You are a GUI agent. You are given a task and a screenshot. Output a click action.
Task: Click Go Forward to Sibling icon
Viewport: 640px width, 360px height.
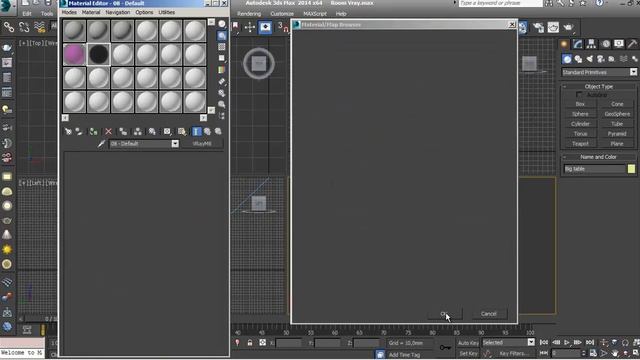pos(218,131)
